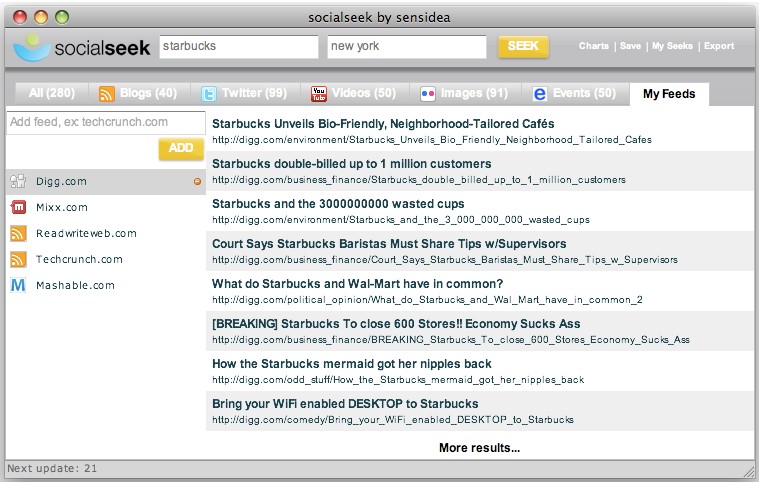
Task: Select Digg.com in feed list
Action: click(106, 181)
